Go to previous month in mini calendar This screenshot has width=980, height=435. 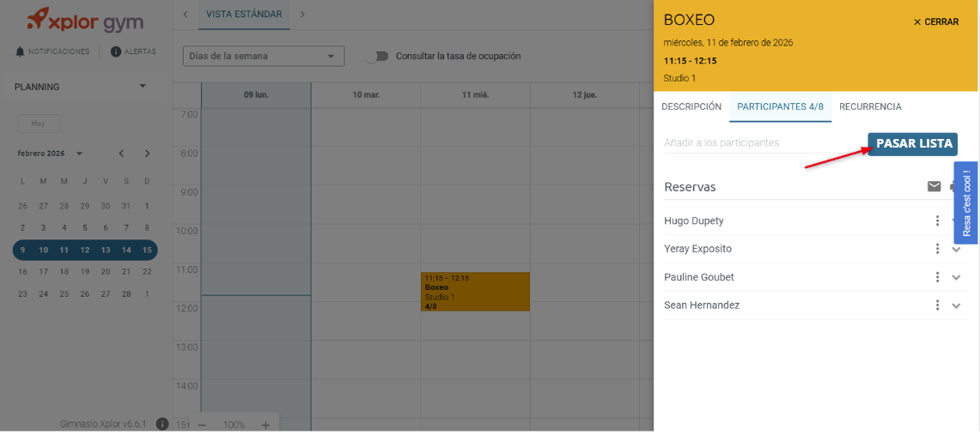[x=122, y=154]
